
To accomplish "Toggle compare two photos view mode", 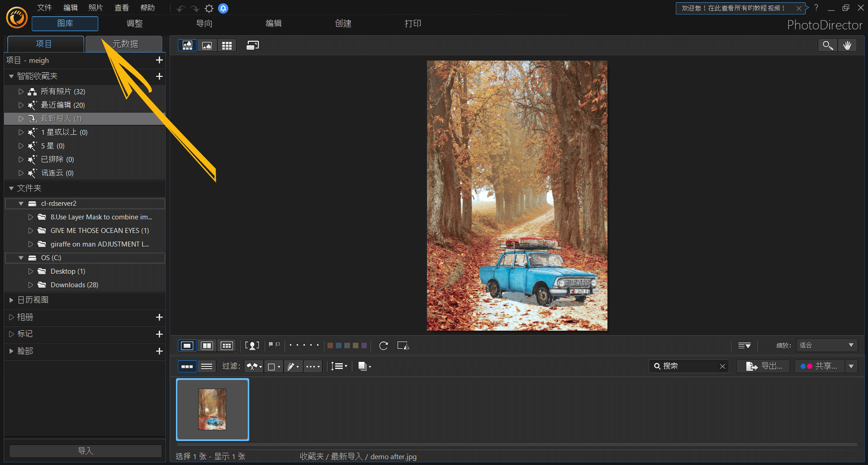I will 207,346.
